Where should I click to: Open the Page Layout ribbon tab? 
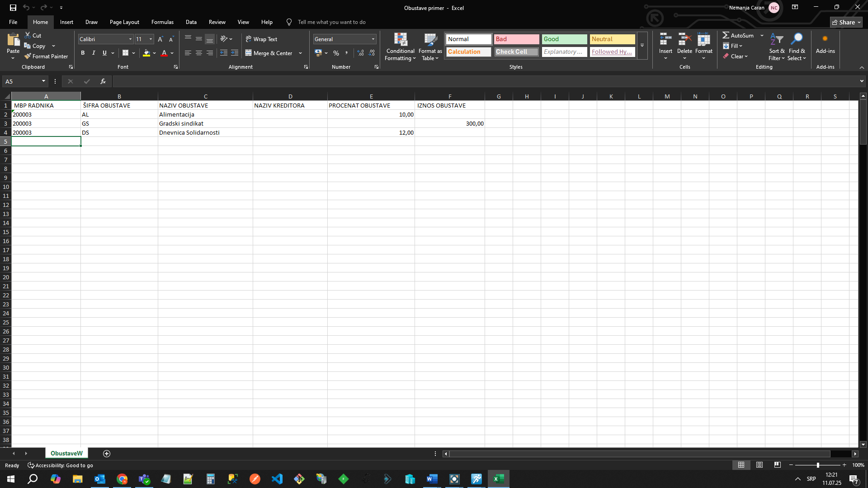tap(124, 22)
